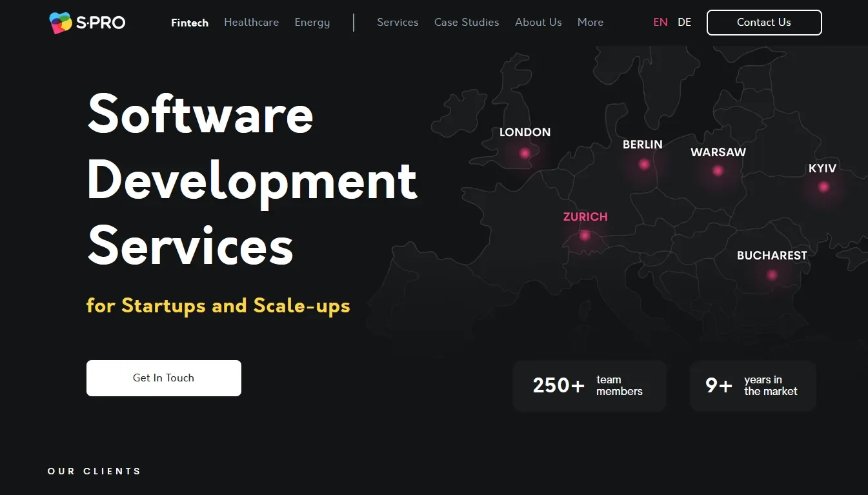Click the London map marker dot
The width and height of the screenshot is (868, 495).
(x=525, y=153)
